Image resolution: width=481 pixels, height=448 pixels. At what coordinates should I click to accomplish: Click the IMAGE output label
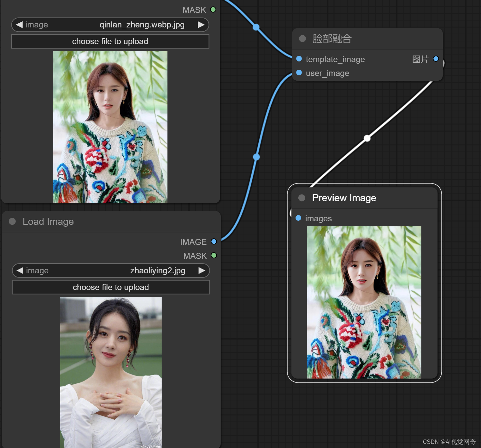tap(193, 242)
